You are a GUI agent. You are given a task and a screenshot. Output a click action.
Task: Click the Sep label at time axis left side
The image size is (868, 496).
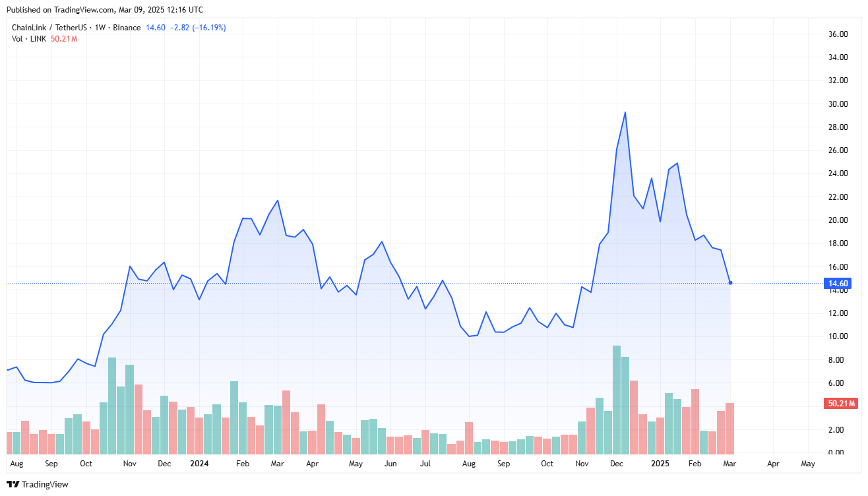tap(51, 464)
